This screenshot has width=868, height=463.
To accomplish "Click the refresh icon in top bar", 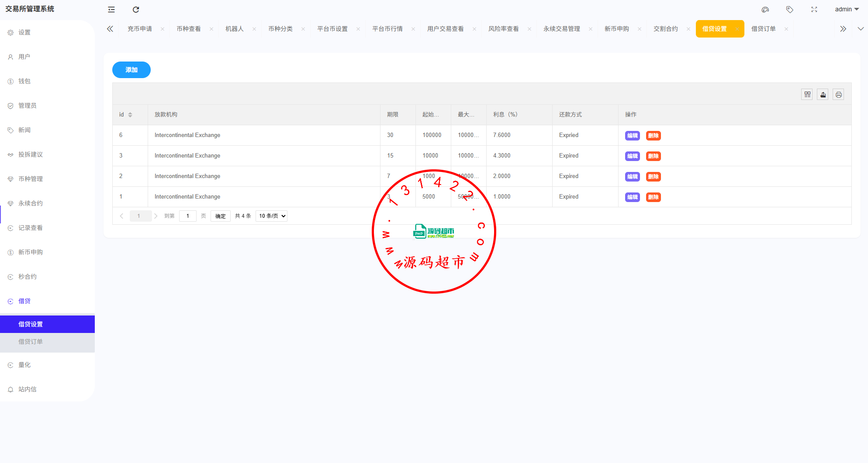I will pos(136,10).
